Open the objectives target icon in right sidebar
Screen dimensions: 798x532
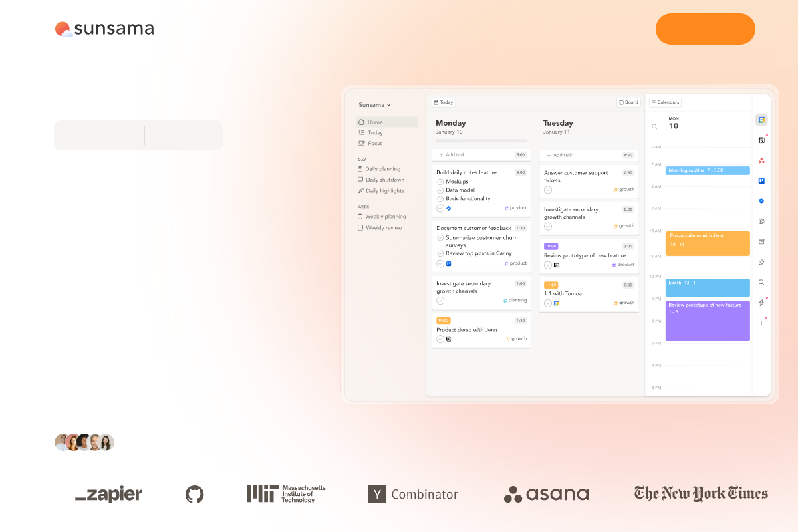(761, 221)
